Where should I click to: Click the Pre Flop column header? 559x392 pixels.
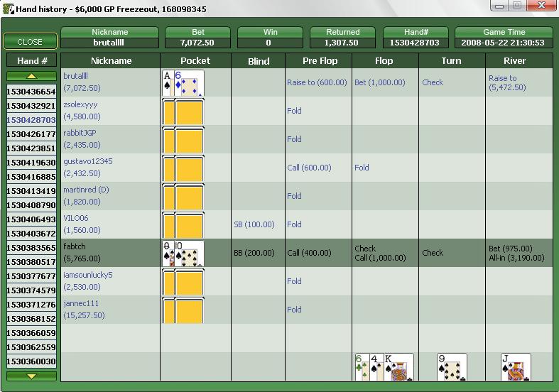click(x=318, y=61)
